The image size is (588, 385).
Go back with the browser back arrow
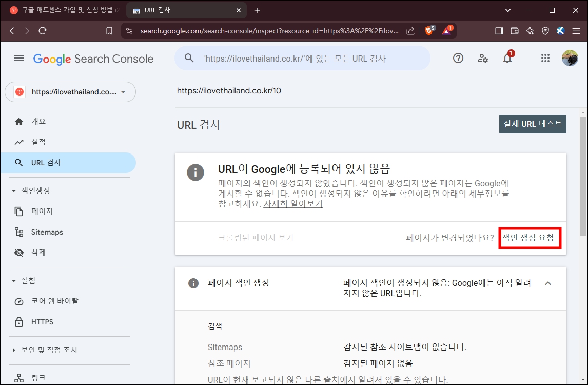point(12,31)
